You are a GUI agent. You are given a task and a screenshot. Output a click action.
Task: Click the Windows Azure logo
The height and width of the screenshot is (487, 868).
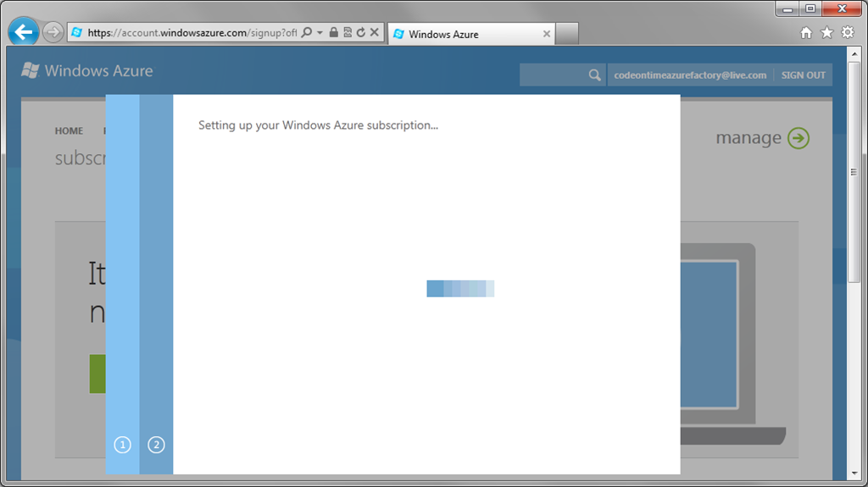pos(87,71)
